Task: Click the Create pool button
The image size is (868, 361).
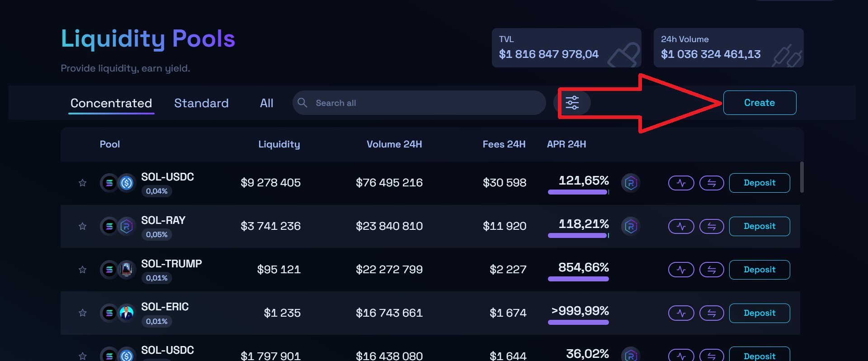Action: 759,103
